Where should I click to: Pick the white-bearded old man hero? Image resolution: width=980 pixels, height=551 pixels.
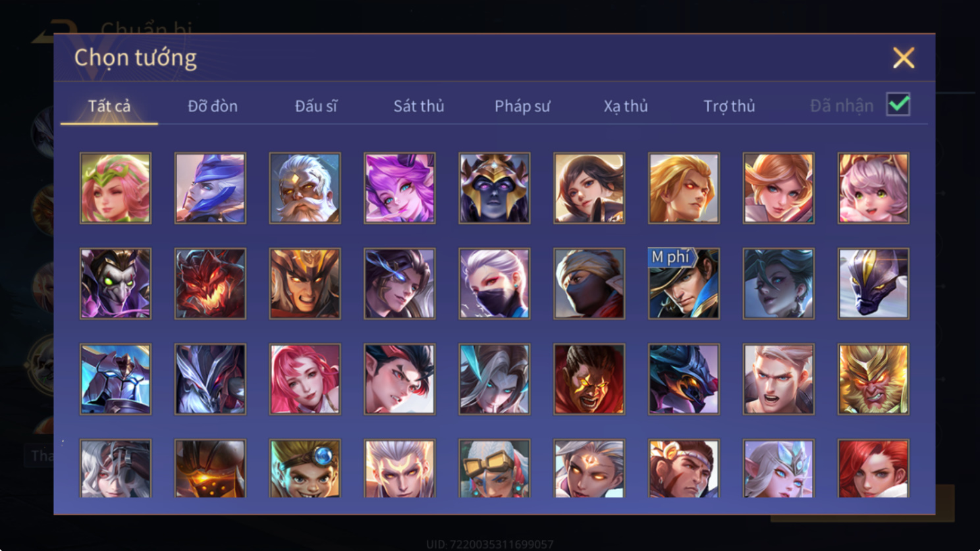click(305, 188)
